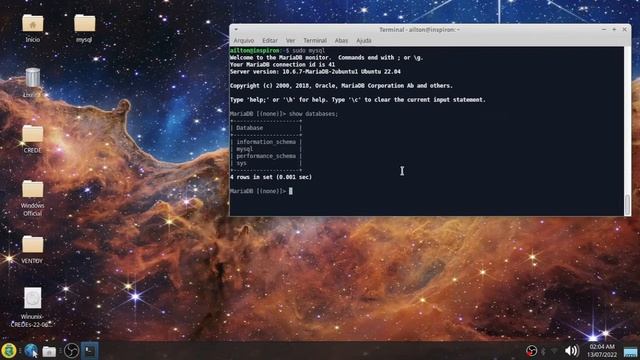Open the Ajuda menu in Terminal
This screenshot has height=360, width=640.
(364, 40)
